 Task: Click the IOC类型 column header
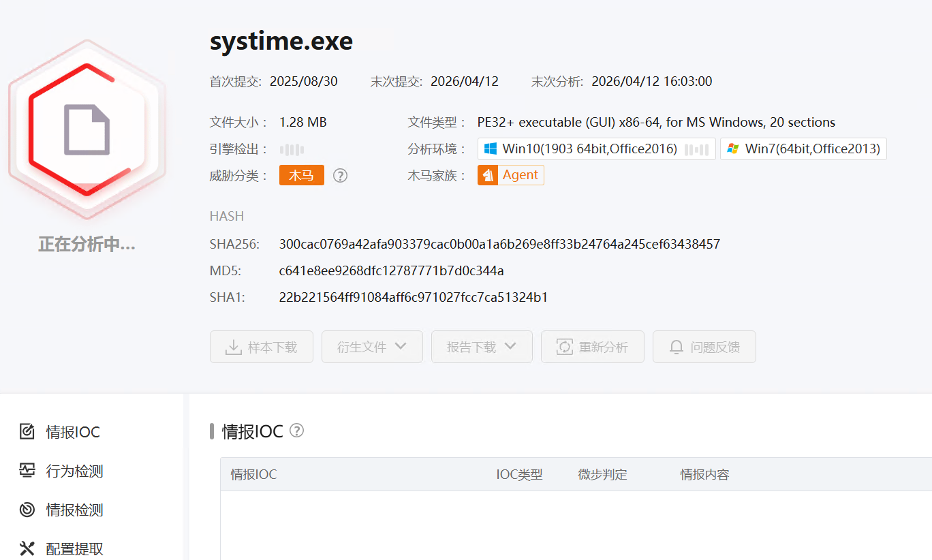tap(520, 474)
